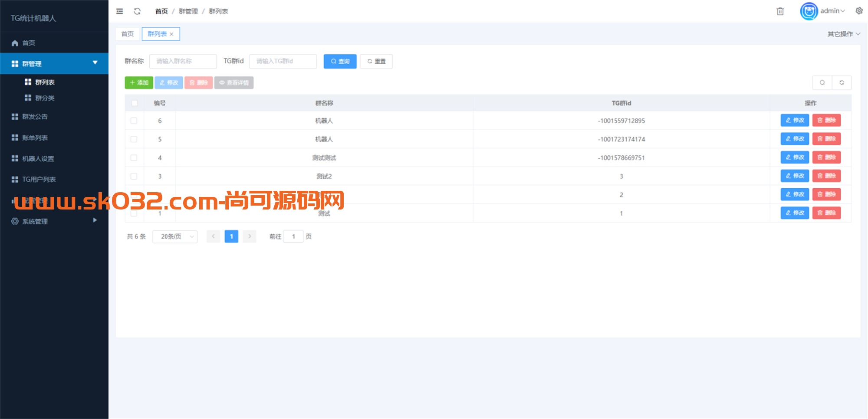868x419 pixels.
Task: Check the row with number 5
Action: click(x=134, y=139)
